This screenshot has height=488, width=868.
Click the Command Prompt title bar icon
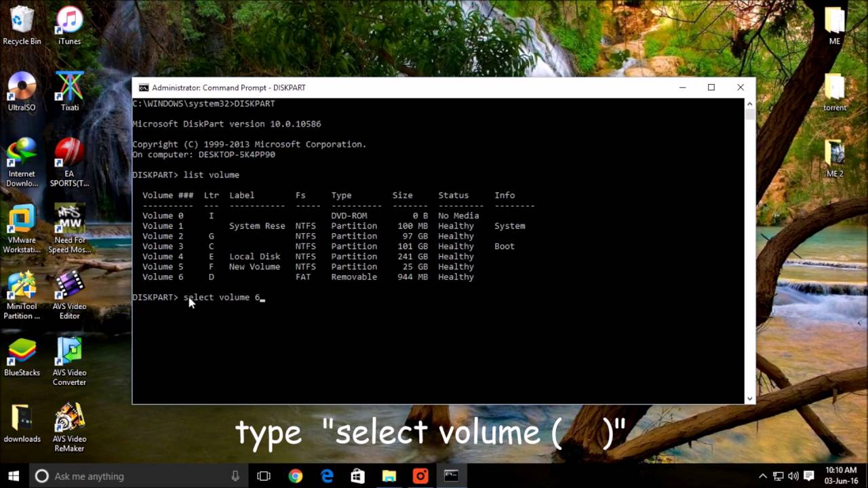[143, 87]
